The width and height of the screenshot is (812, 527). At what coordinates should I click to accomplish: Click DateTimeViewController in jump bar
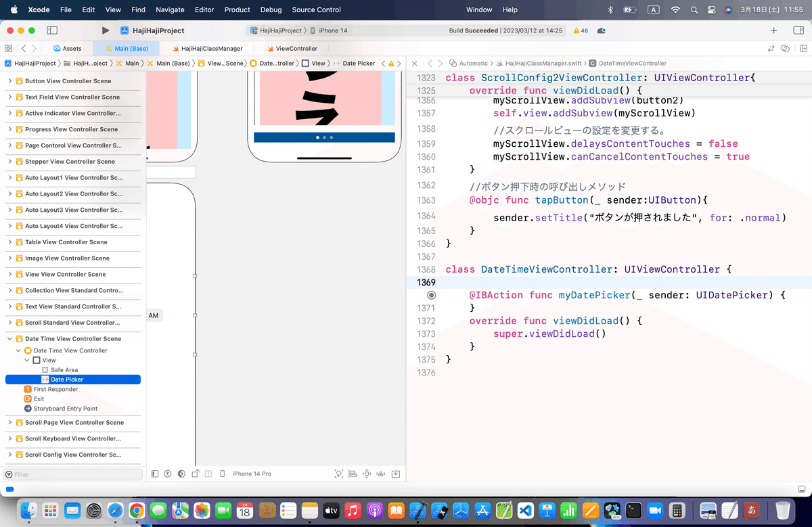point(627,63)
